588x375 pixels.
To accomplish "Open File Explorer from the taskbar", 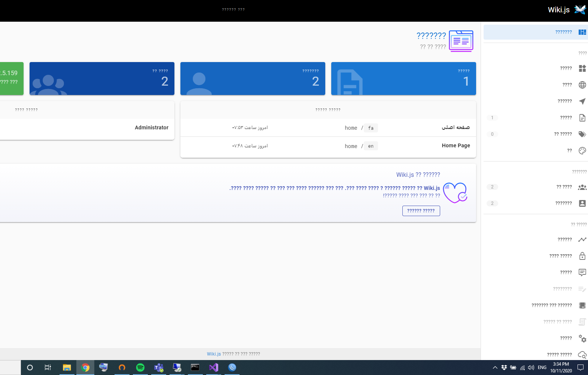I will (67, 368).
